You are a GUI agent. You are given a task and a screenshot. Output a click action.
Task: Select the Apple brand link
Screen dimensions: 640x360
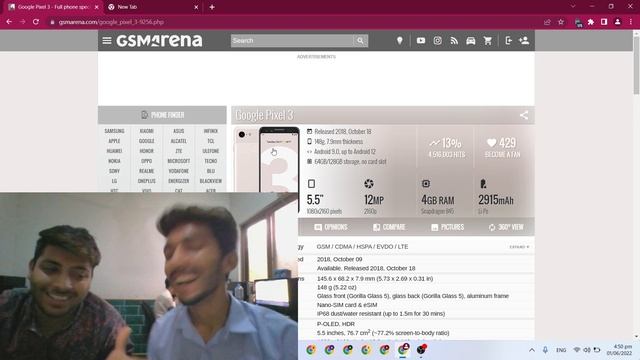[114, 141]
